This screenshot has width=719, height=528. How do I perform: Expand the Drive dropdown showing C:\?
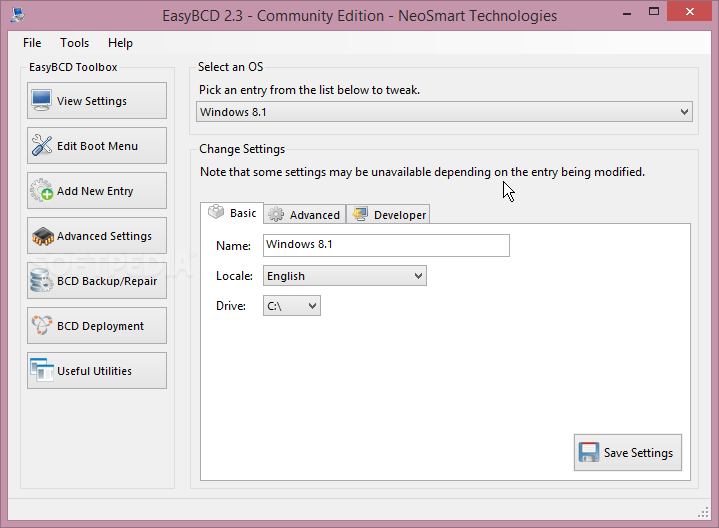(292, 306)
